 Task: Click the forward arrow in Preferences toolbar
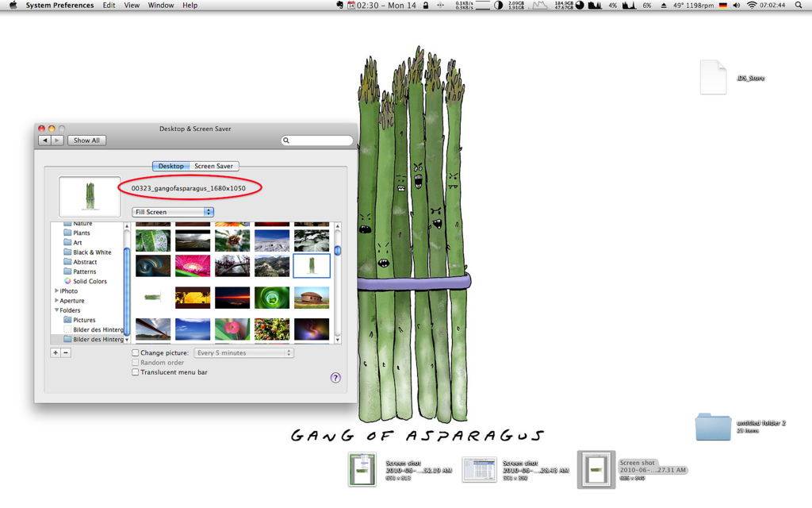[x=57, y=140]
